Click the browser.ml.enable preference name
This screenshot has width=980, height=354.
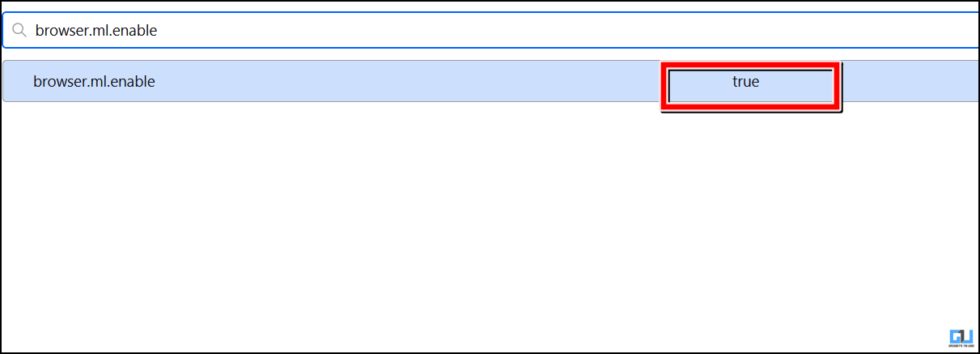pos(94,81)
